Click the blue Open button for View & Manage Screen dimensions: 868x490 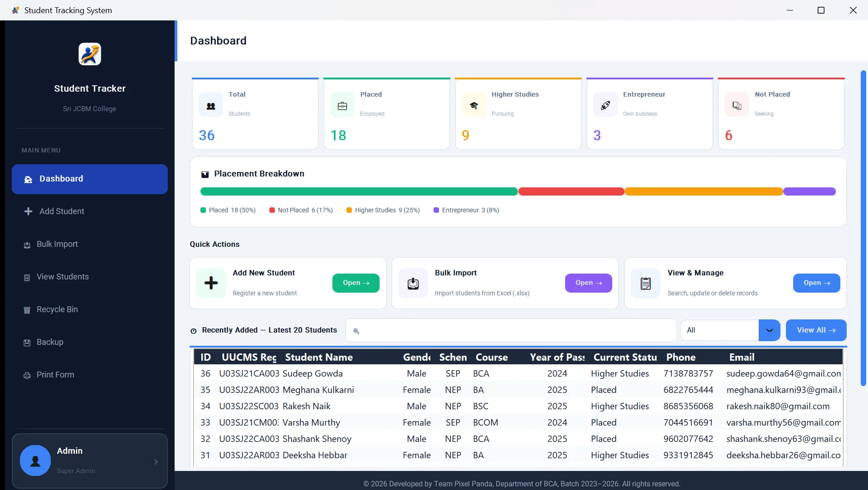pos(817,283)
